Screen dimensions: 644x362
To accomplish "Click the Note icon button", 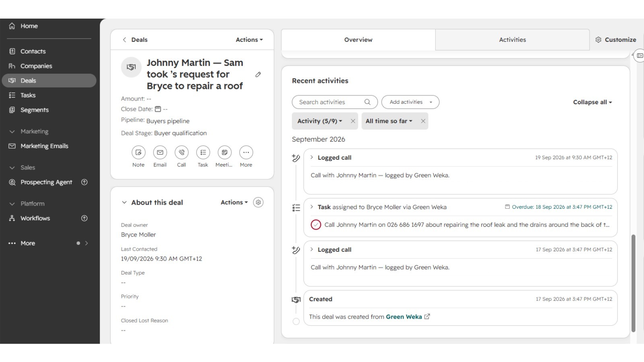I will 138,152.
